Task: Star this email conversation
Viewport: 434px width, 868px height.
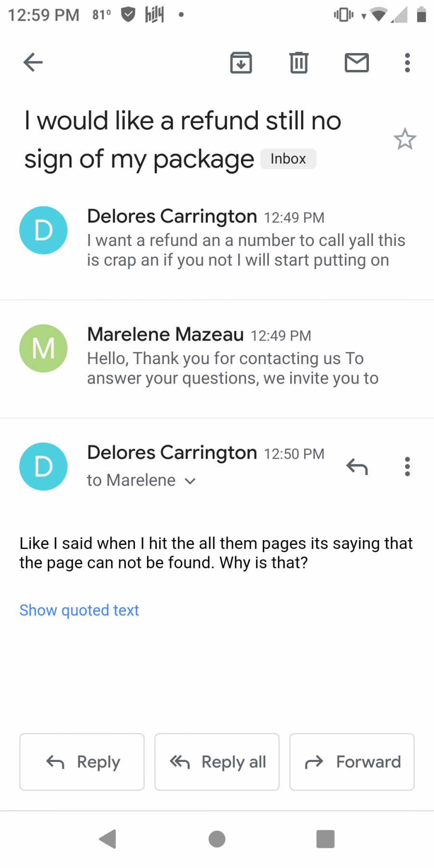Action: [x=405, y=139]
